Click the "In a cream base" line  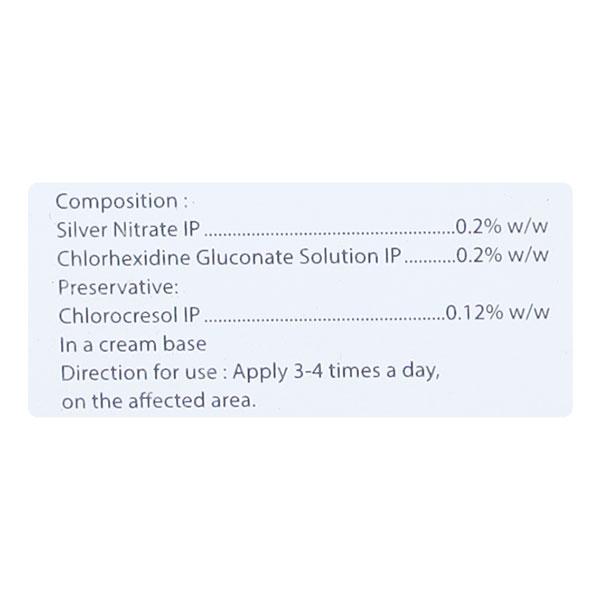(x=133, y=344)
